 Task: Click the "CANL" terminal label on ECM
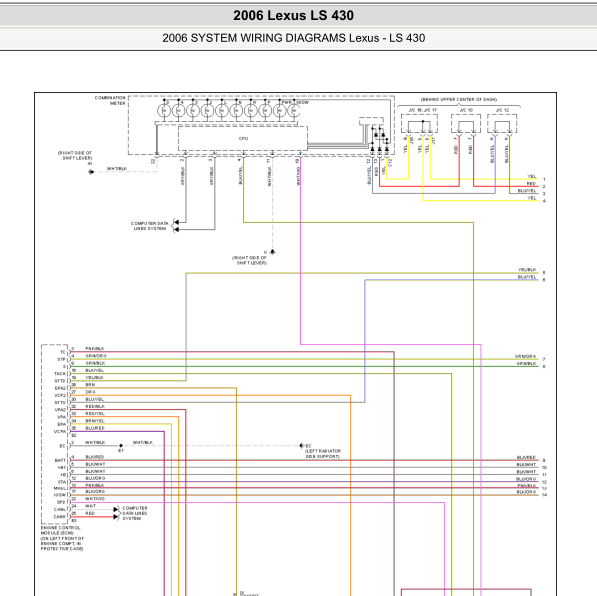click(60, 510)
